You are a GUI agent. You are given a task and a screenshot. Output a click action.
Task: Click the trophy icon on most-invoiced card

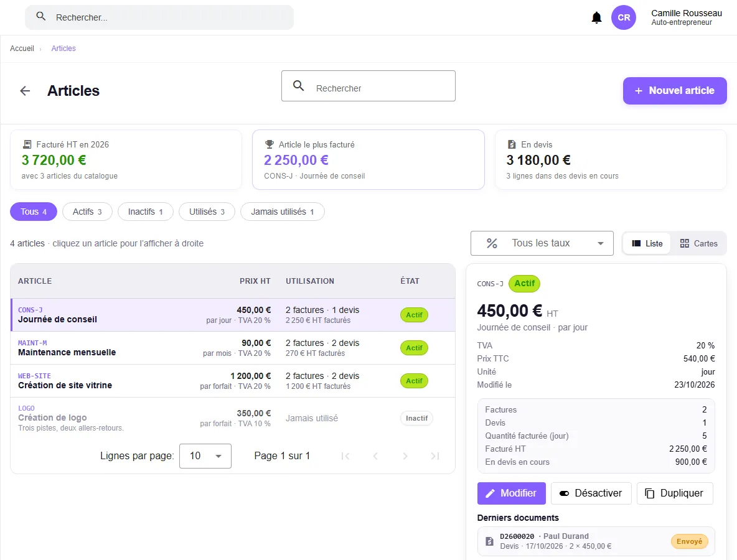(270, 144)
